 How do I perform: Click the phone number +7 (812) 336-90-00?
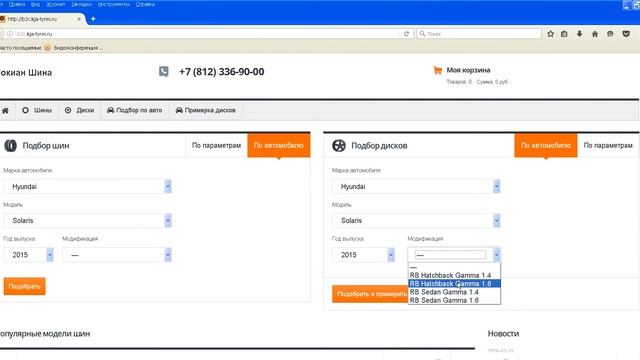click(222, 72)
